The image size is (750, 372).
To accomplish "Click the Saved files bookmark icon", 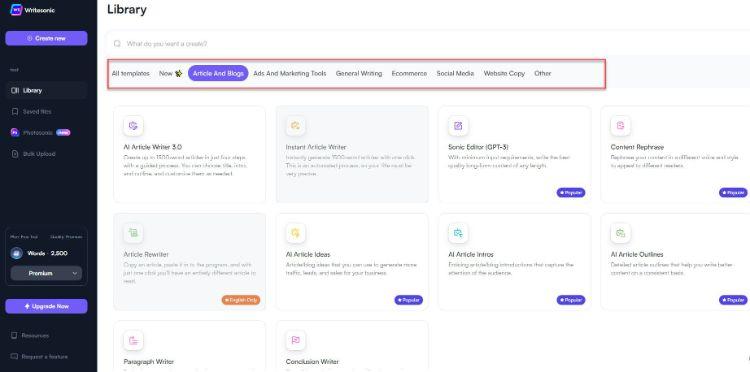I will click(x=15, y=111).
